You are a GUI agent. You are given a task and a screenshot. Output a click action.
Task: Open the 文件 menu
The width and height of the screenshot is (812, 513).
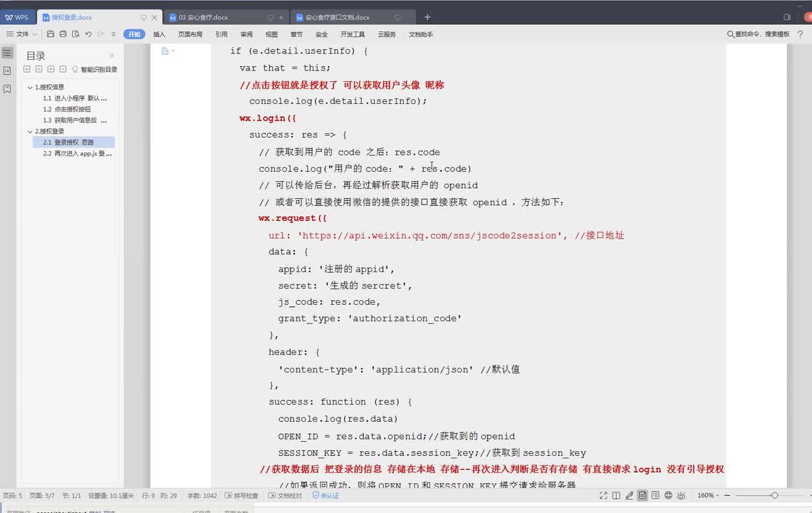click(x=18, y=34)
